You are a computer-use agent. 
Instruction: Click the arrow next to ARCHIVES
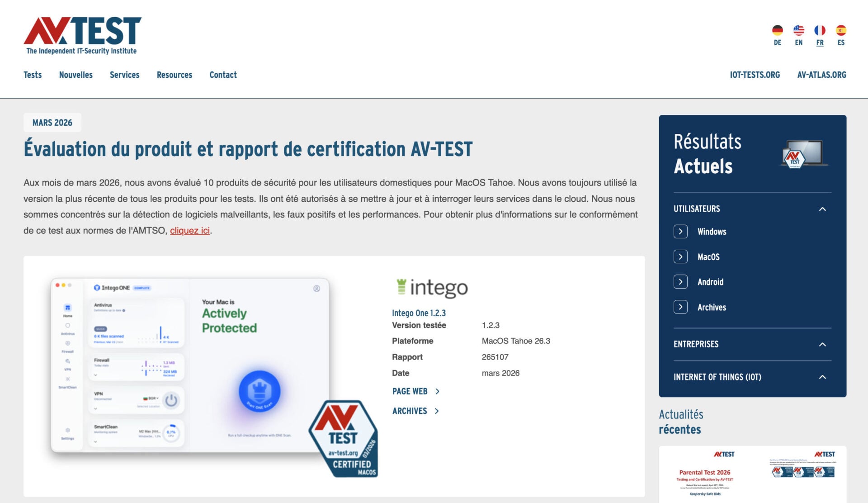(x=437, y=411)
